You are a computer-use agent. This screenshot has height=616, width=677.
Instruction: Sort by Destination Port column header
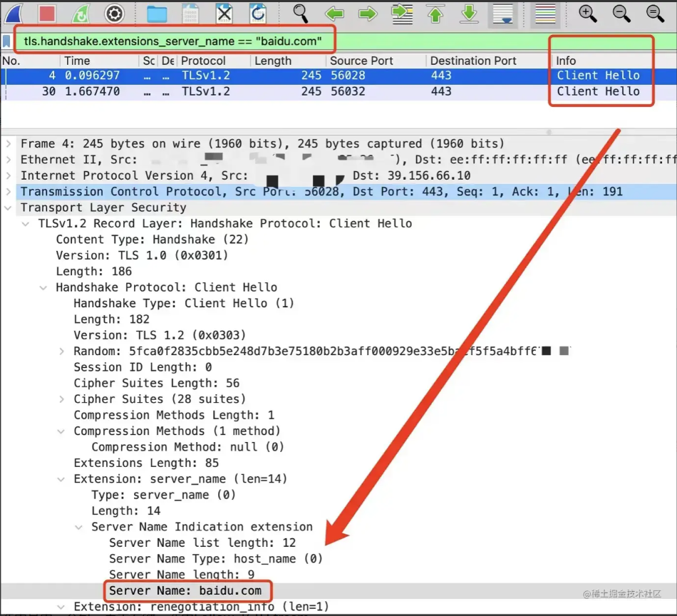[488, 61]
